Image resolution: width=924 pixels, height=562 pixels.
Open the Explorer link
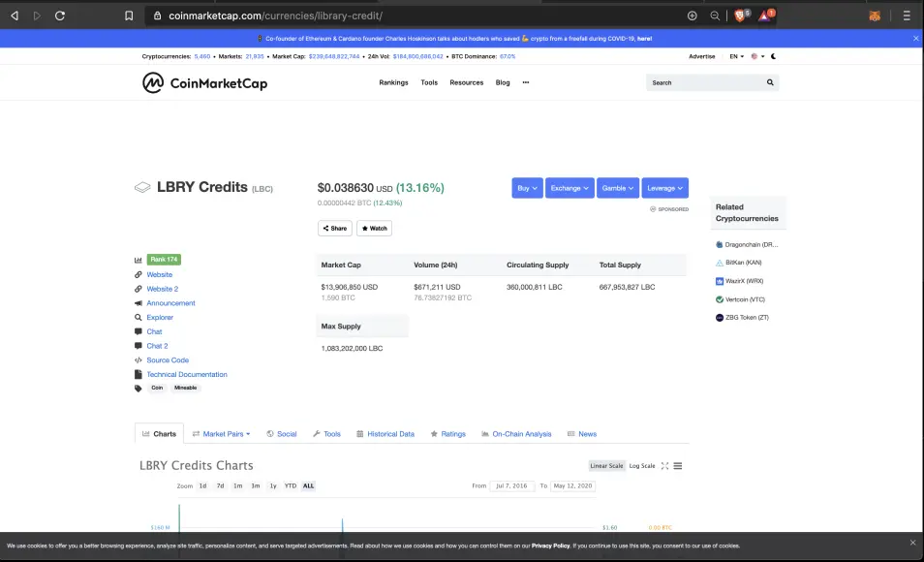(x=160, y=317)
